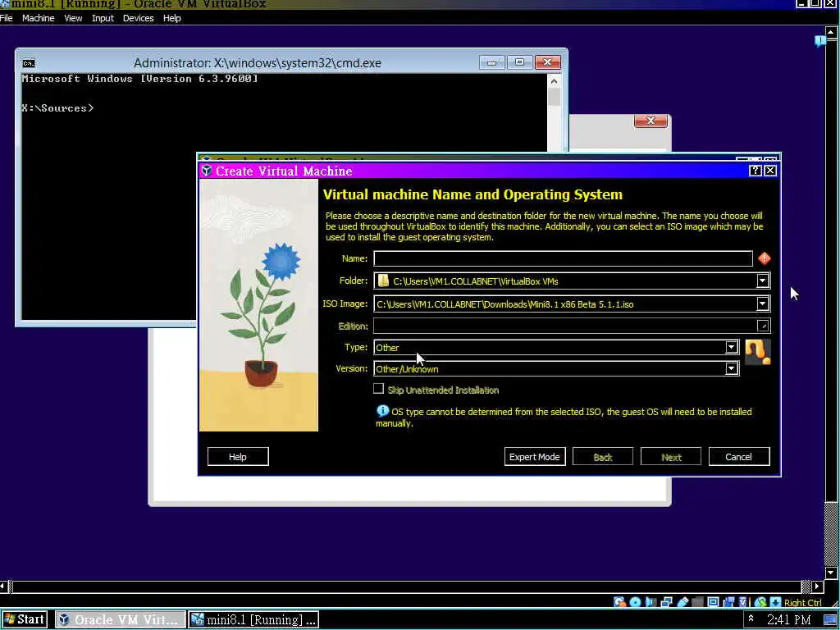Click the horizontal scroll right arrow
This screenshot has width=840, height=630.
tap(818, 586)
